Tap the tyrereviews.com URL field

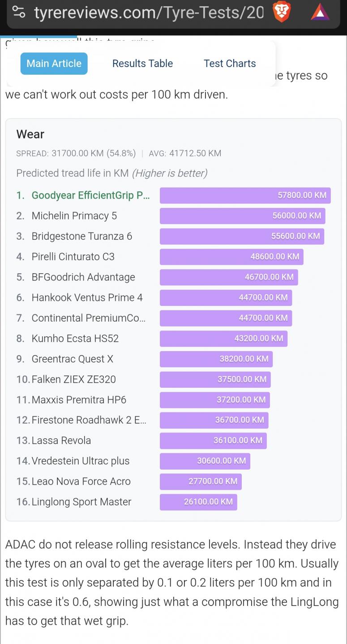click(x=149, y=13)
